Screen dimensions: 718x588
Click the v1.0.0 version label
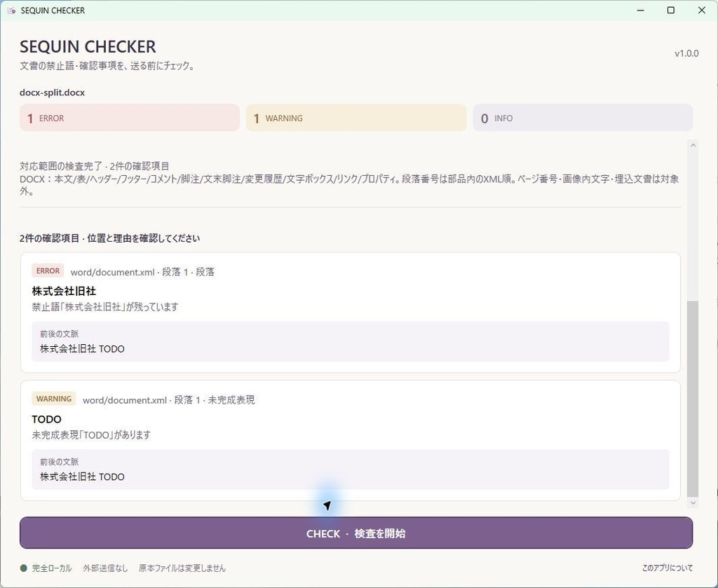pos(686,53)
